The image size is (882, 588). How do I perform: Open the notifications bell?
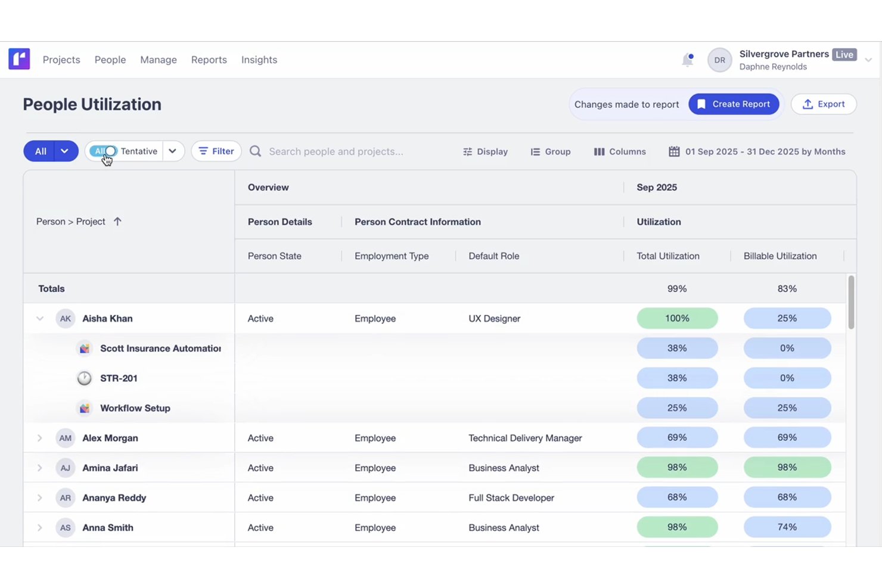pos(688,60)
